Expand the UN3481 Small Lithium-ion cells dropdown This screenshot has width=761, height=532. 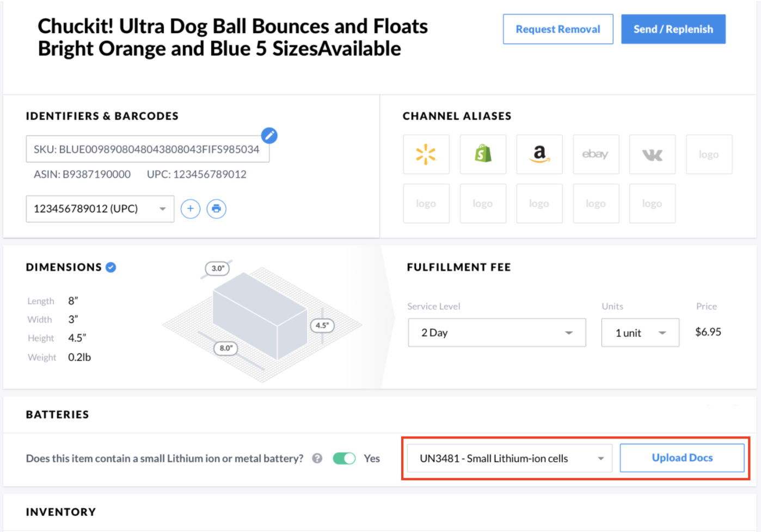coord(510,459)
